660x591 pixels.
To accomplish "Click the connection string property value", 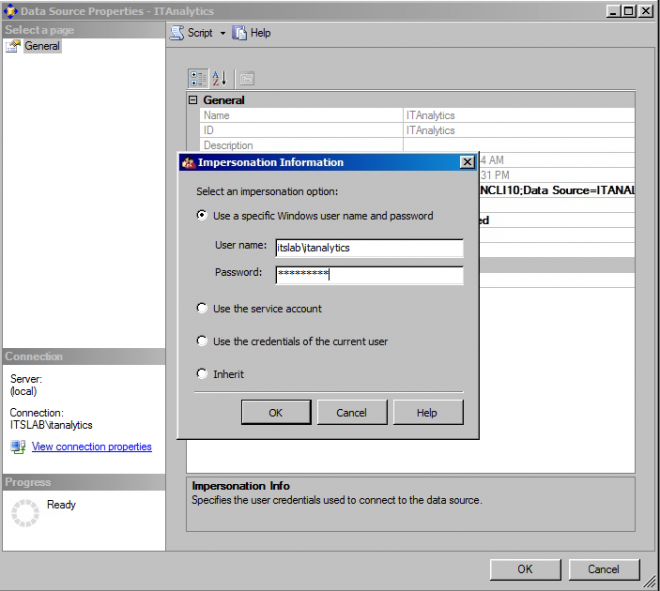I will pos(557,190).
